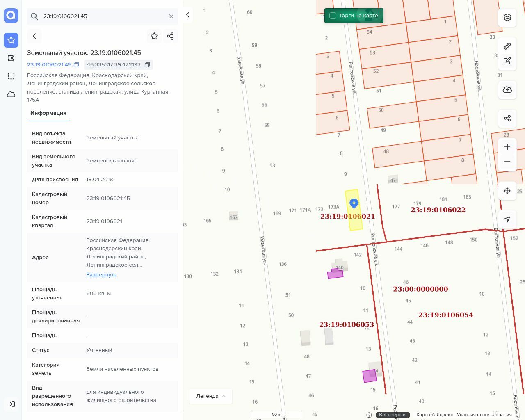This screenshot has height=420, width=525.
Task: Add parcel to favorites with star icon
Action: 154,36
